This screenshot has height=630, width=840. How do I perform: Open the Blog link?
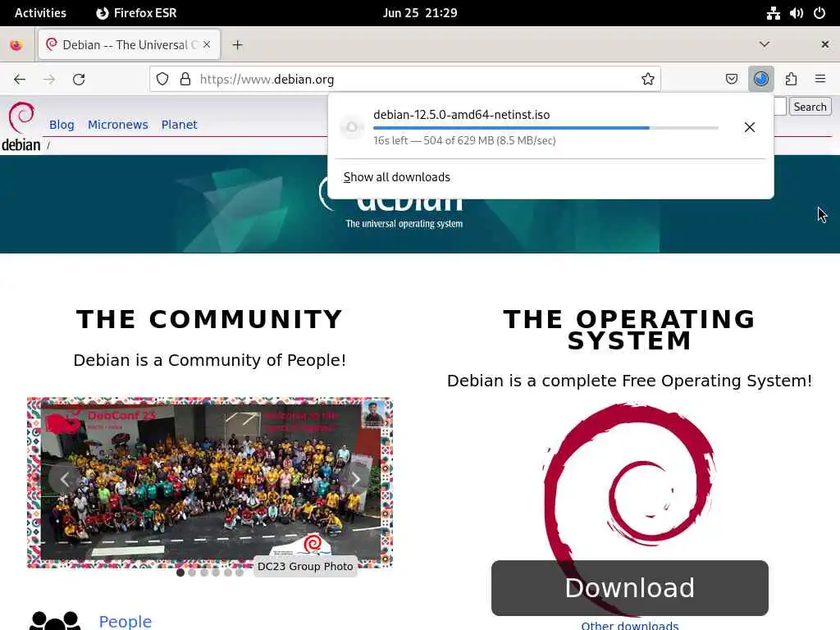point(62,125)
